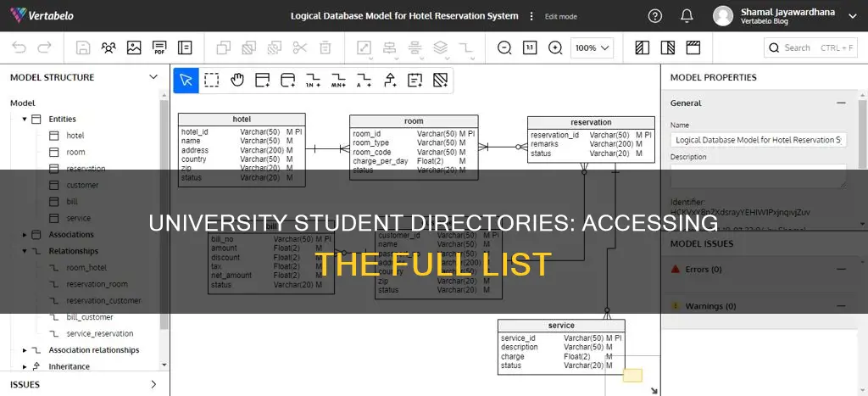Viewport: 868px width, 396px height.
Task: Expand the Association relationships node
Action: (x=25, y=350)
